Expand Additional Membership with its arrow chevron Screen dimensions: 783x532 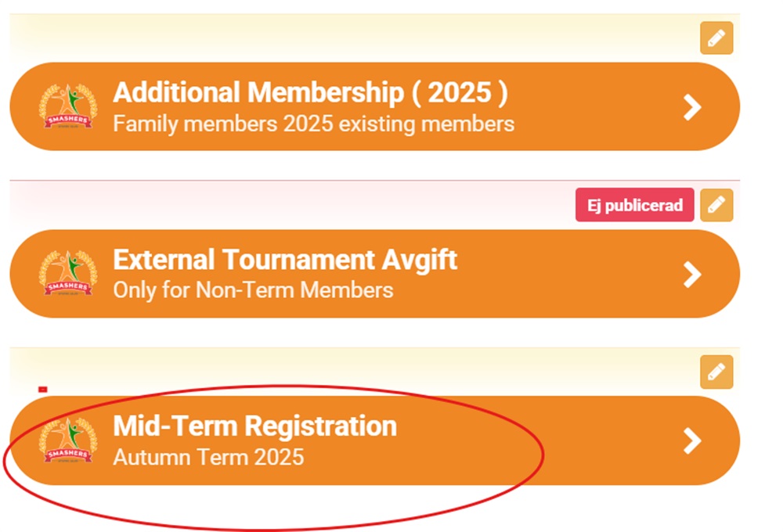coord(692,107)
